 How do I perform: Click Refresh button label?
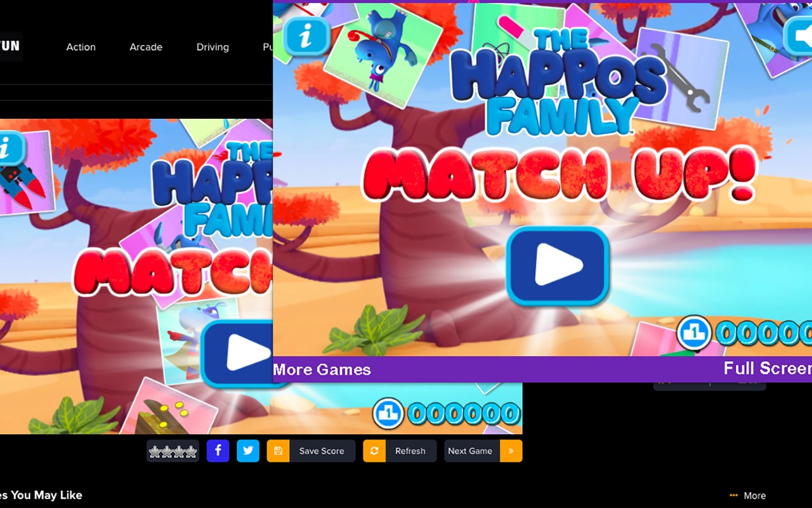(x=410, y=451)
